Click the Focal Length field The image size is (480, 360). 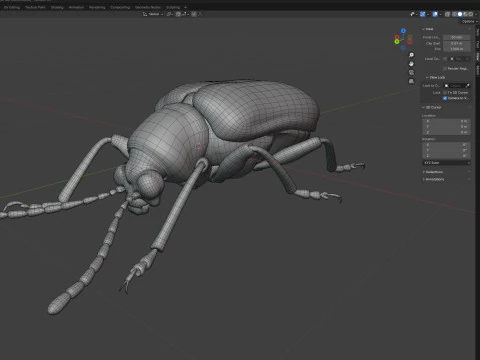(457, 37)
